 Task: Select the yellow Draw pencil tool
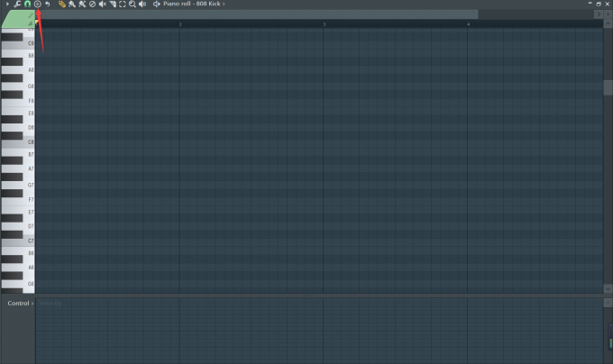(62, 4)
